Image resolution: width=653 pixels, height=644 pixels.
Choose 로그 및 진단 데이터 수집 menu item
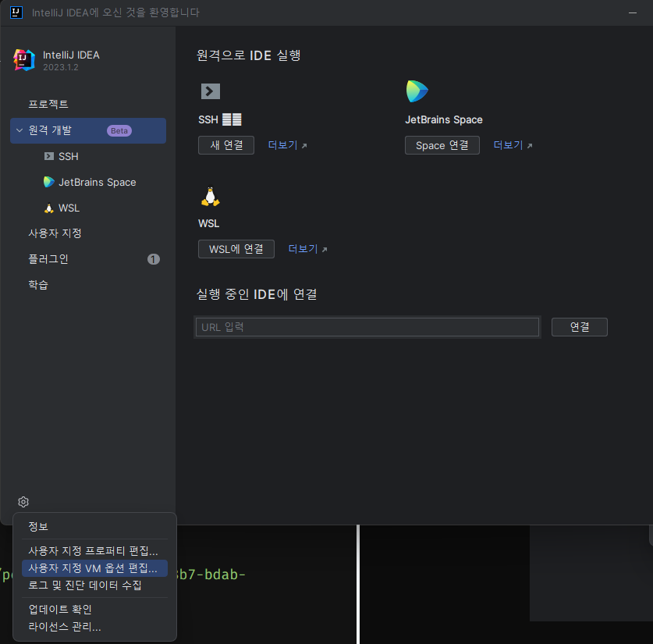(94, 585)
